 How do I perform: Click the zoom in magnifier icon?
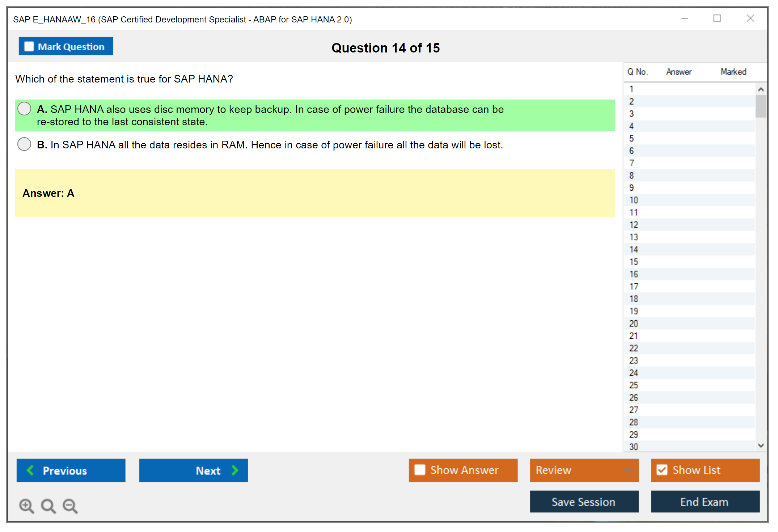[26, 506]
